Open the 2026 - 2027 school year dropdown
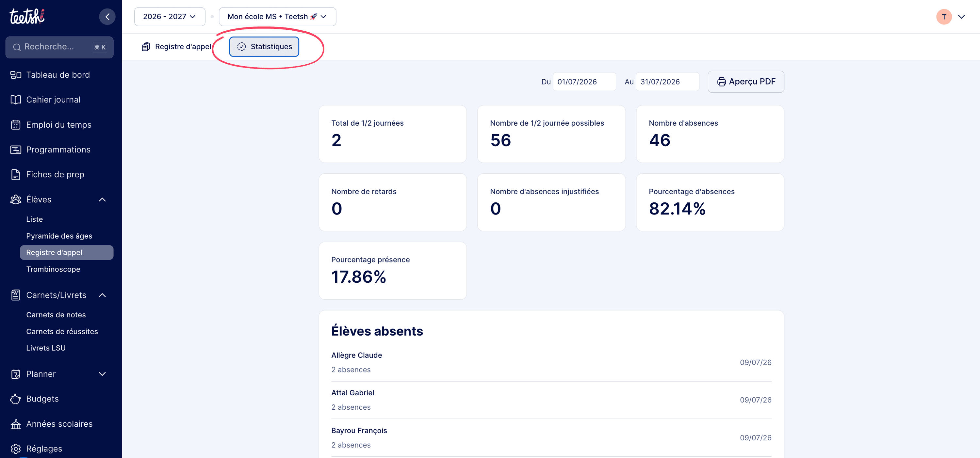Screen dimensions: 980x458 pos(170,17)
